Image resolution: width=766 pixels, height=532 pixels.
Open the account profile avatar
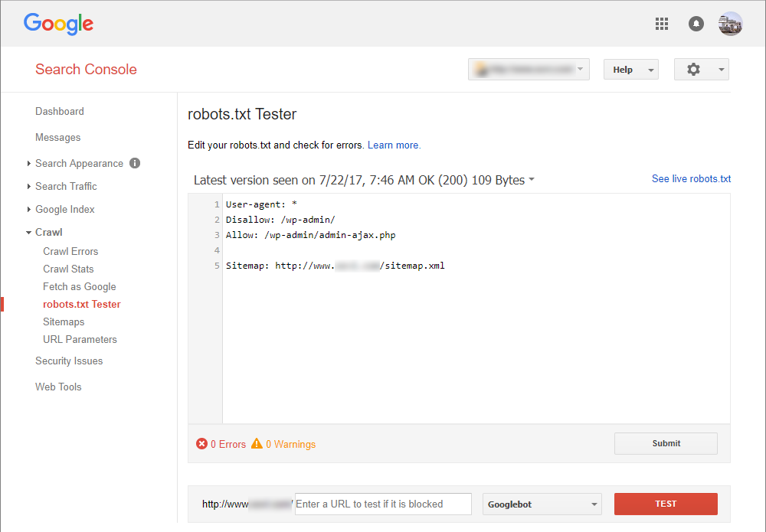[x=730, y=24]
